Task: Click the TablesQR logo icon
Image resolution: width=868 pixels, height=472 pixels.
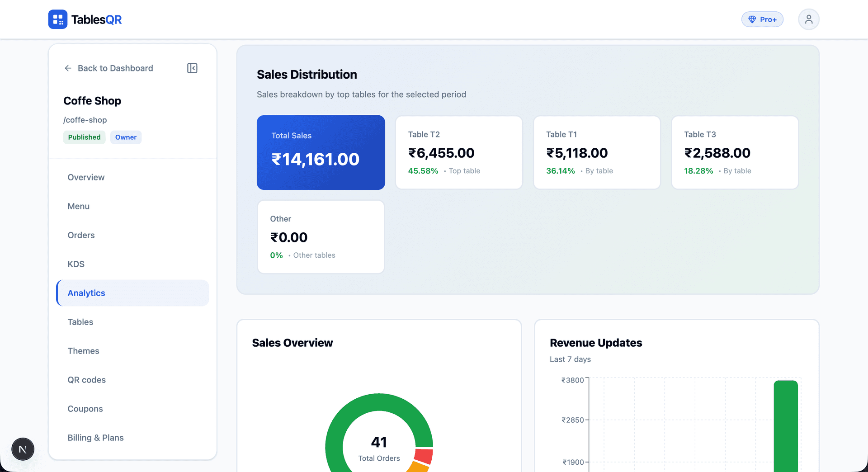Action: [58, 19]
